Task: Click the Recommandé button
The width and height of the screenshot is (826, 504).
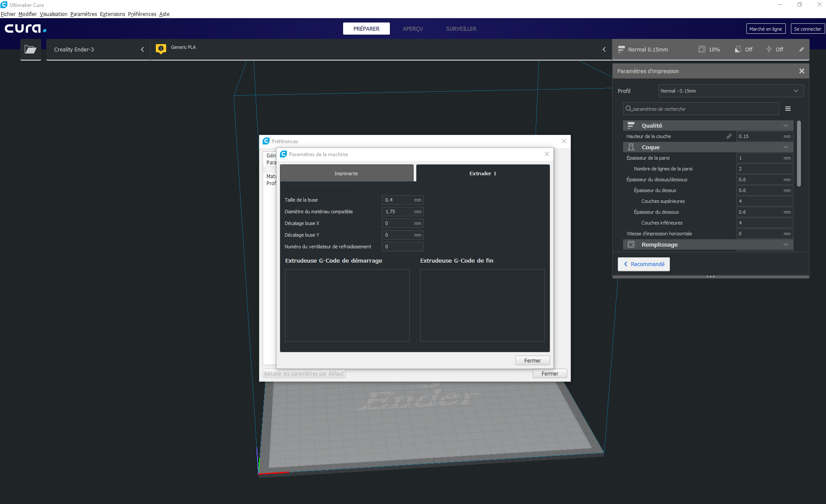Action: point(644,264)
